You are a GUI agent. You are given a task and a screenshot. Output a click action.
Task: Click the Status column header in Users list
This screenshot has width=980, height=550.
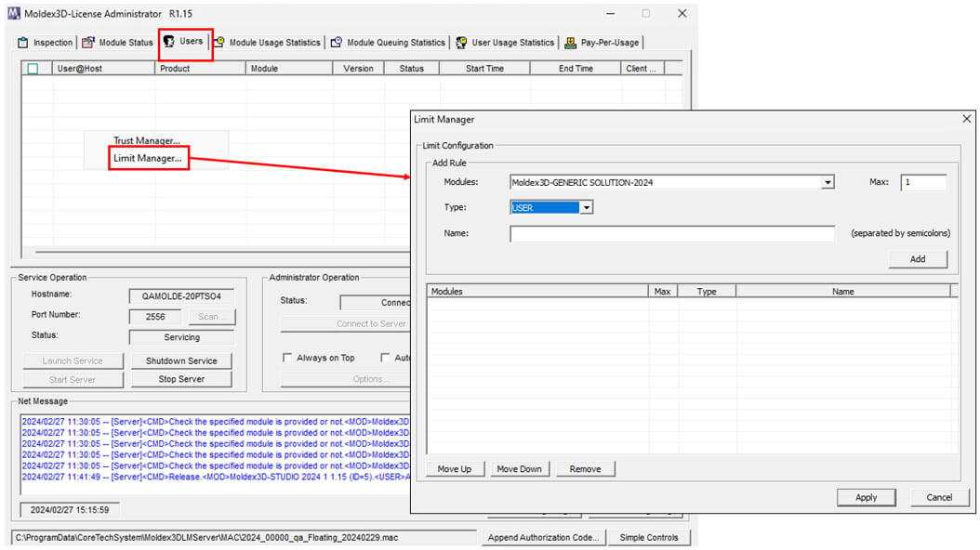[411, 69]
